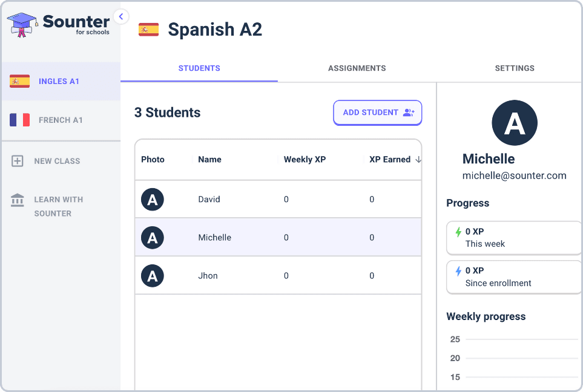Click Jhon's avatar photo
The width and height of the screenshot is (583, 392).
pyautogui.click(x=153, y=276)
